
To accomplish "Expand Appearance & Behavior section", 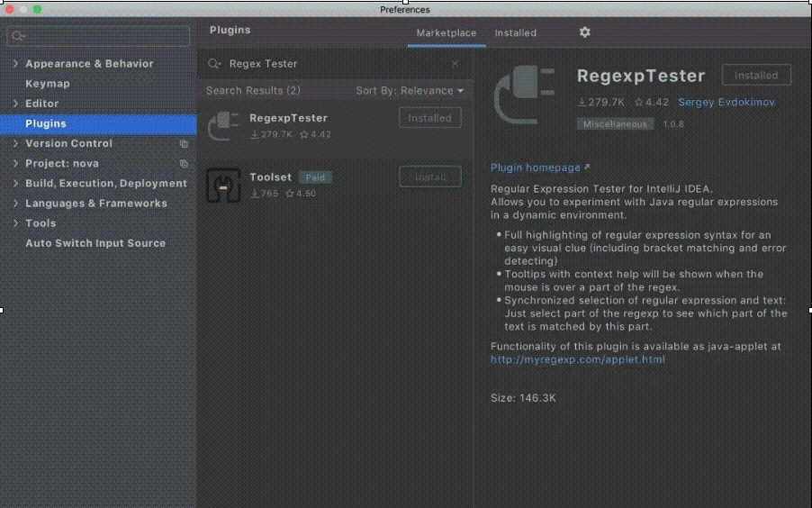I will [x=15, y=64].
